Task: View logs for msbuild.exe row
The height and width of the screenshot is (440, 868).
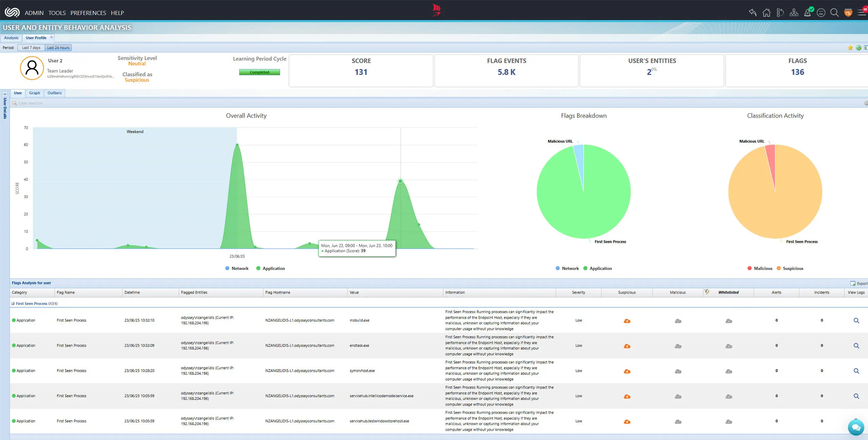Action: coord(856,321)
